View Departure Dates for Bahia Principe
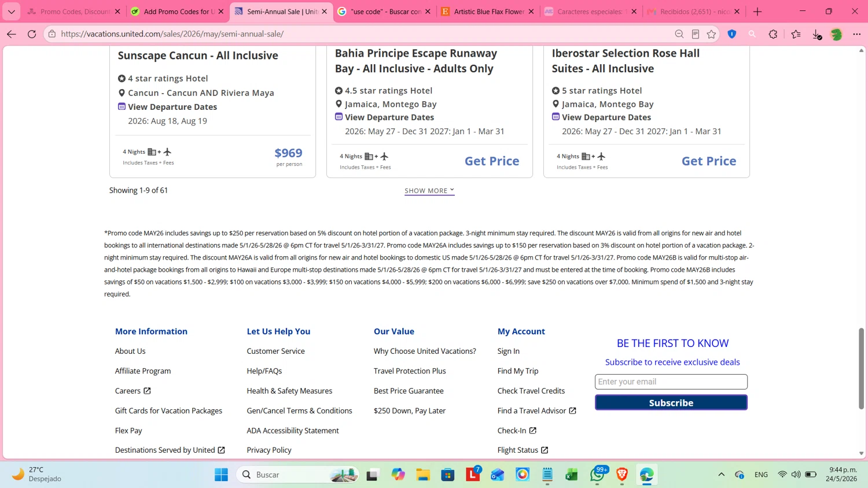The image size is (868, 488). 389,117
